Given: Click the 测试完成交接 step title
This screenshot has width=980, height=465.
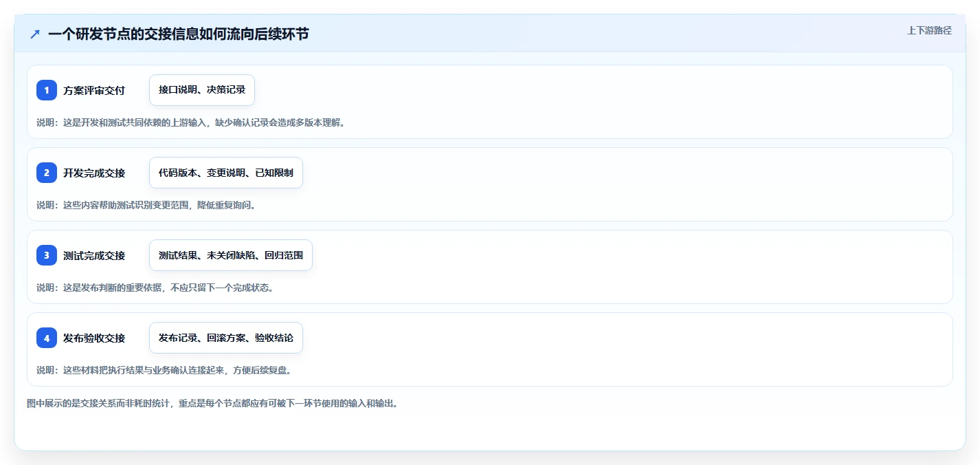Looking at the screenshot, I should [94, 255].
